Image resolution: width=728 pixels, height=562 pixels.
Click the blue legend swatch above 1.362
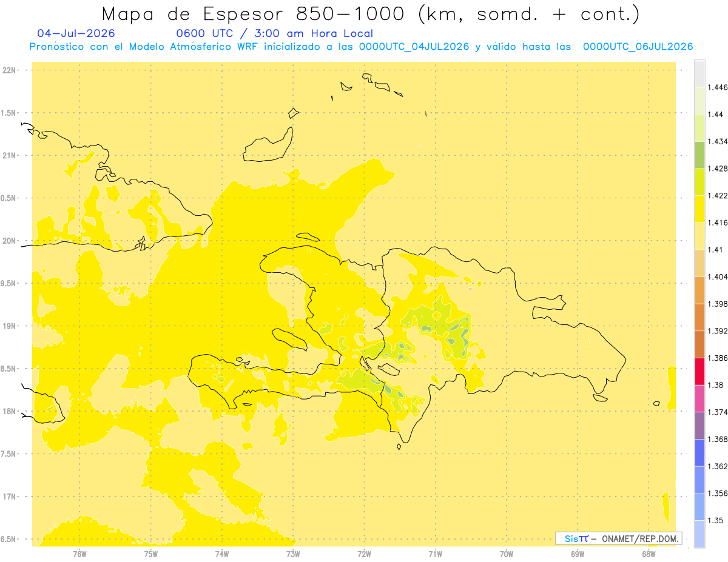699,452
